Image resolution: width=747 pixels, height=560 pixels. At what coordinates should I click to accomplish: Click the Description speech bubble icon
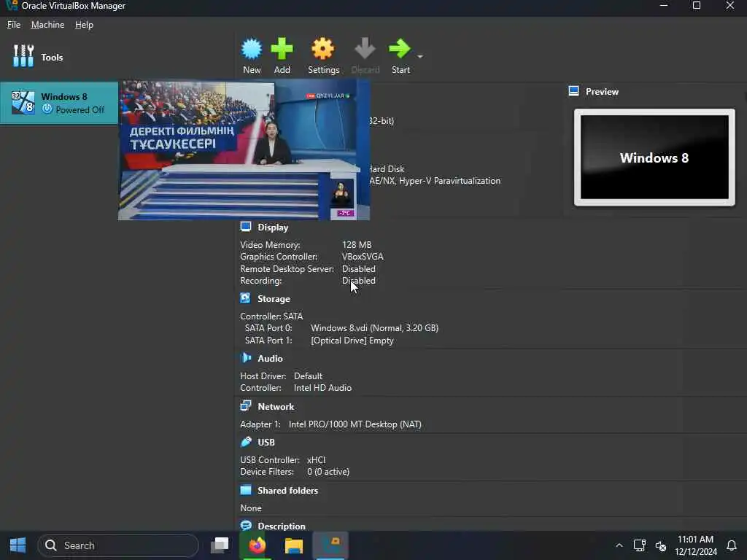click(246, 525)
